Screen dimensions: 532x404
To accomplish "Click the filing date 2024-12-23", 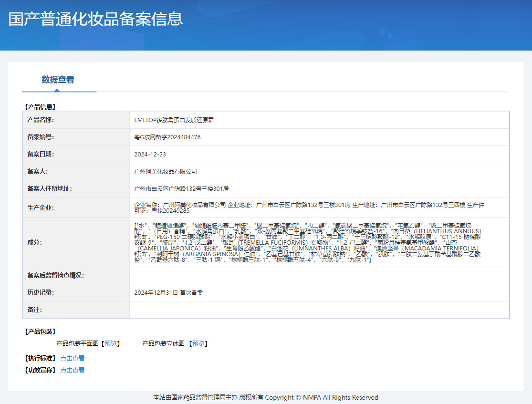I will (x=150, y=154).
